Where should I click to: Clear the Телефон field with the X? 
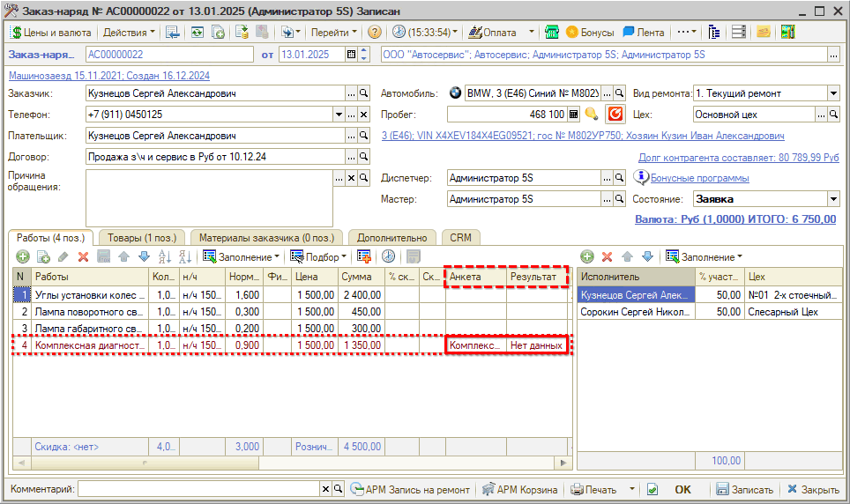pyautogui.click(x=363, y=115)
